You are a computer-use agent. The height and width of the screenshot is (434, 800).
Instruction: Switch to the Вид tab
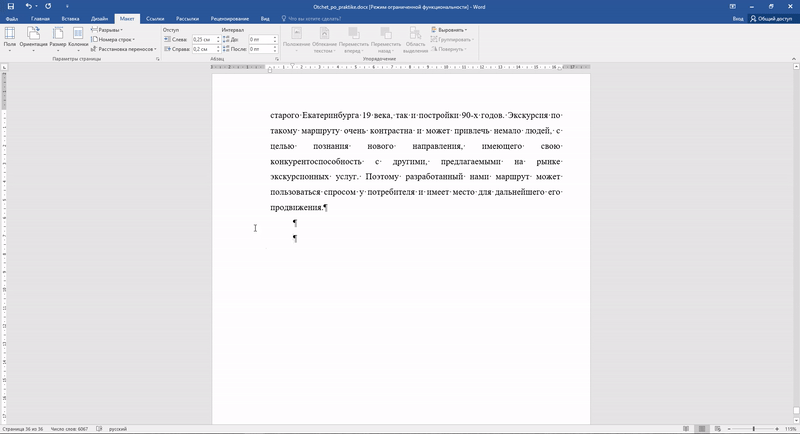pyautogui.click(x=265, y=19)
